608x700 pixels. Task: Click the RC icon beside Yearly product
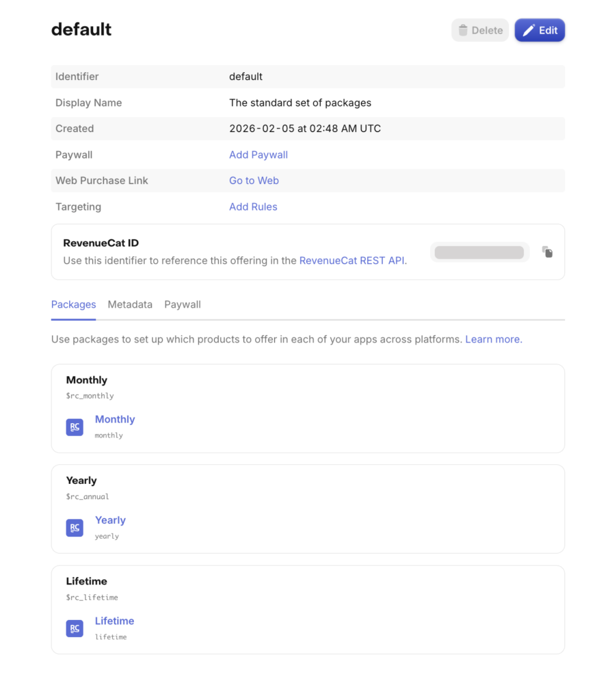(x=75, y=528)
